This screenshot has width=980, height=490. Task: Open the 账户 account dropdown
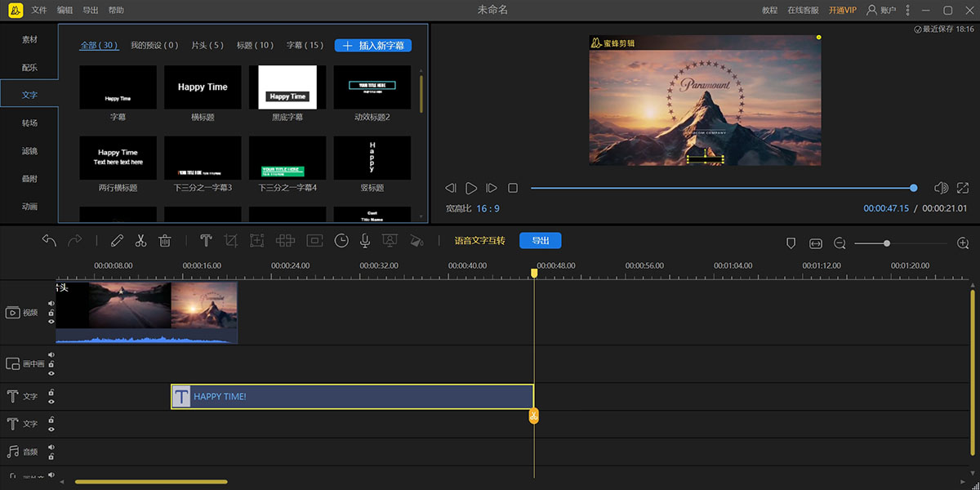coord(883,11)
